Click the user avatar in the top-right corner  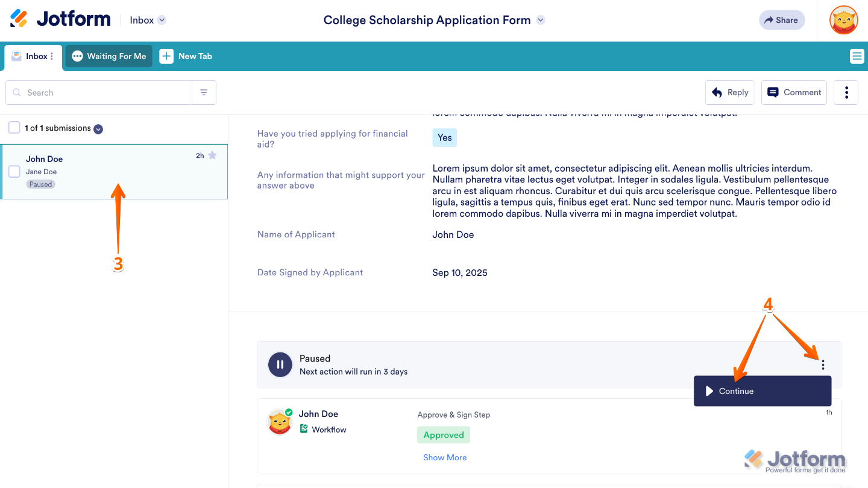(x=843, y=20)
